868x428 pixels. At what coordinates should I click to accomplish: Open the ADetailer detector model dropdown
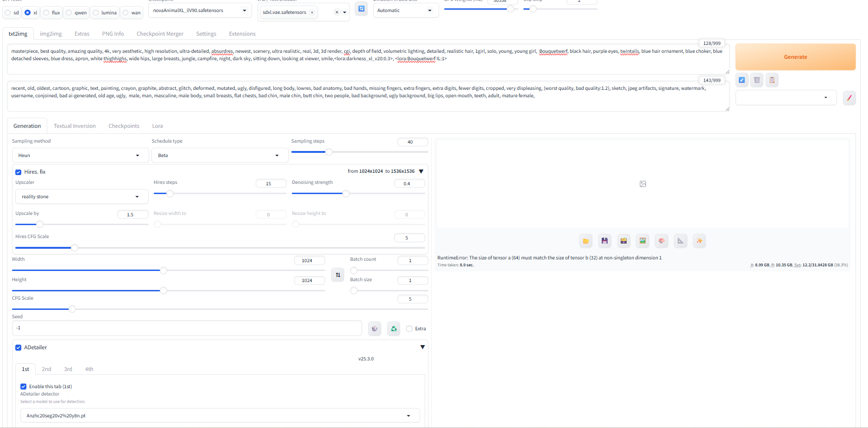pos(220,415)
